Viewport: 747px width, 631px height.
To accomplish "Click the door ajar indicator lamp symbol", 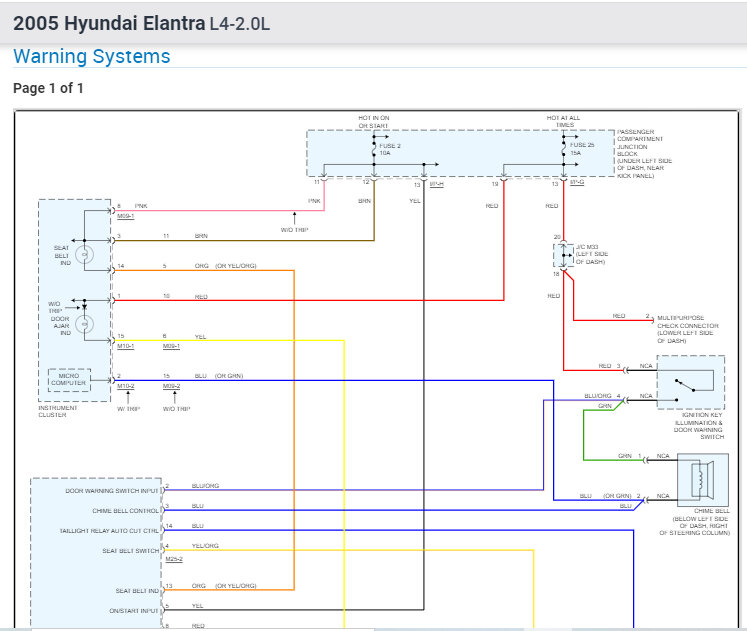I will point(84,324).
